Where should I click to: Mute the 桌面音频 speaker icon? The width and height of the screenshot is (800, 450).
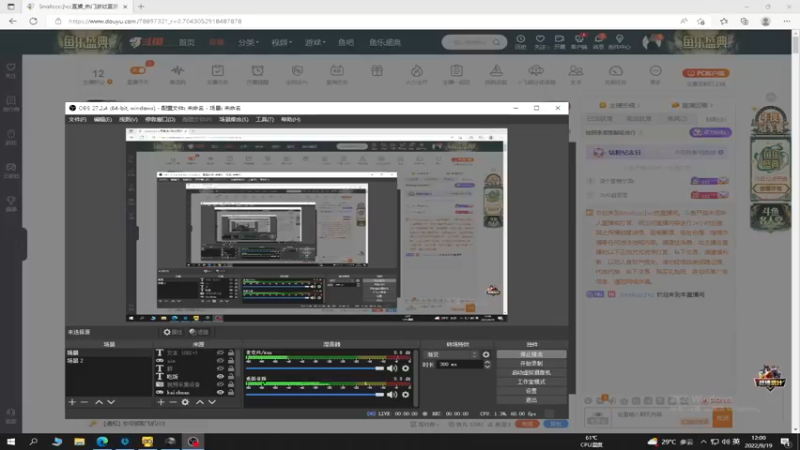392,394
